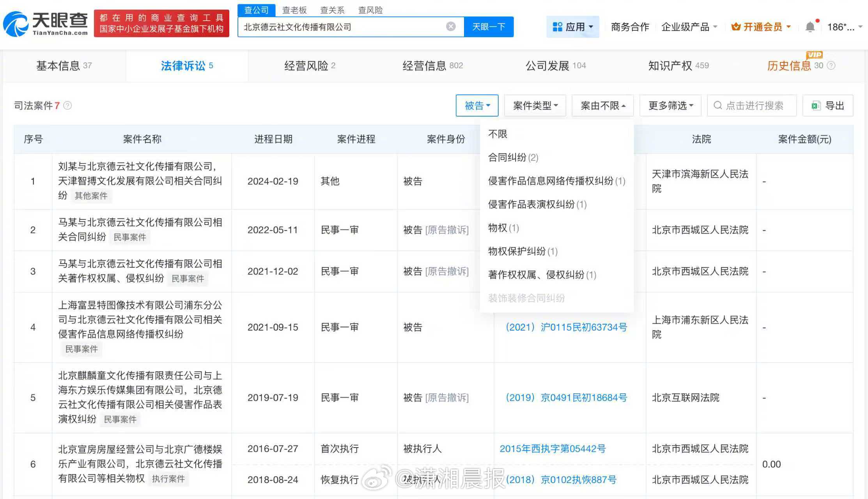Image resolution: width=868 pixels, height=499 pixels.
Task: Clear the search box with the X icon
Action: [x=451, y=26]
